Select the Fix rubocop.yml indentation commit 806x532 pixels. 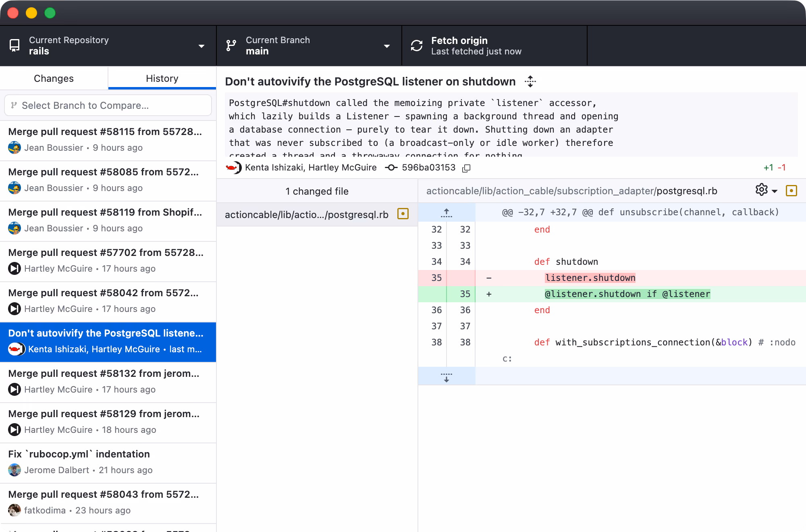[108, 463]
